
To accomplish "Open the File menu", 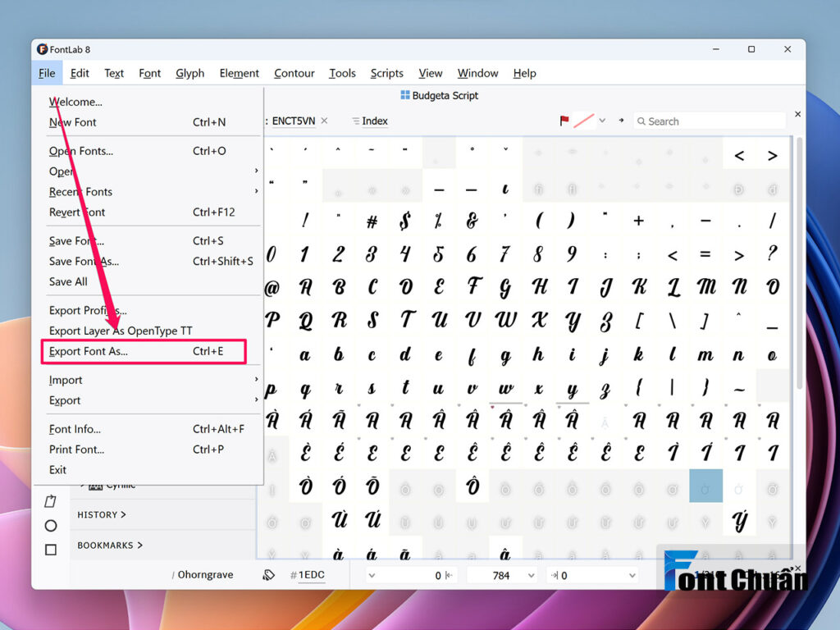I will tap(47, 73).
